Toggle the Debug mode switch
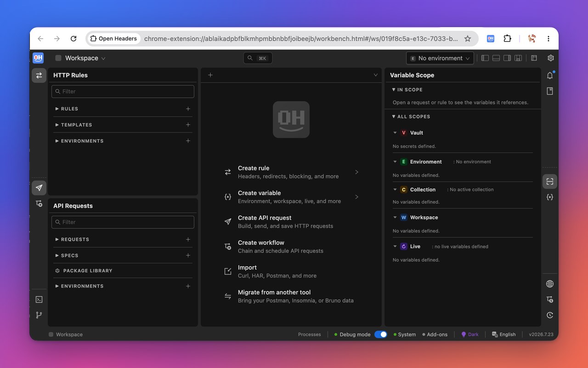Screen dimensions: 588x368 pyautogui.click(x=381, y=334)
